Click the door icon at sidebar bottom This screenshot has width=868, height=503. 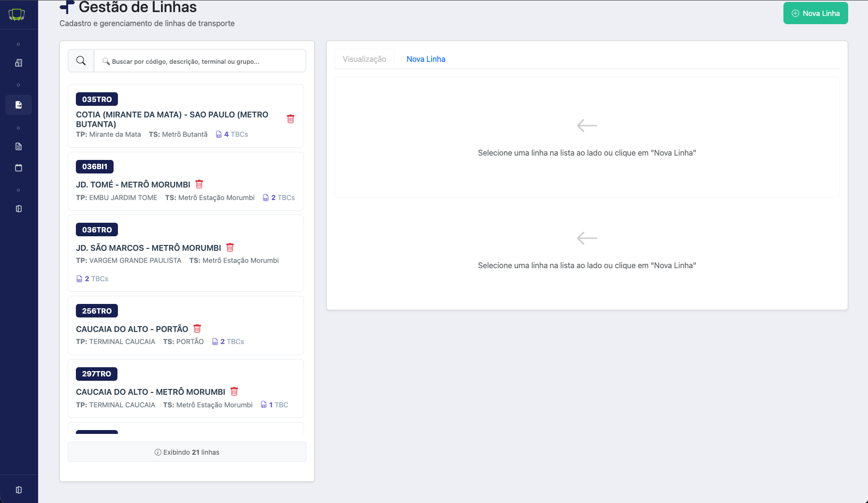click(19, 490)
